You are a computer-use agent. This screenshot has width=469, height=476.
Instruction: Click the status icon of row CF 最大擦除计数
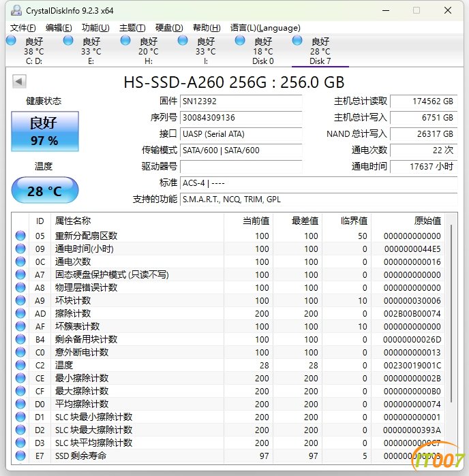point(20,391)
